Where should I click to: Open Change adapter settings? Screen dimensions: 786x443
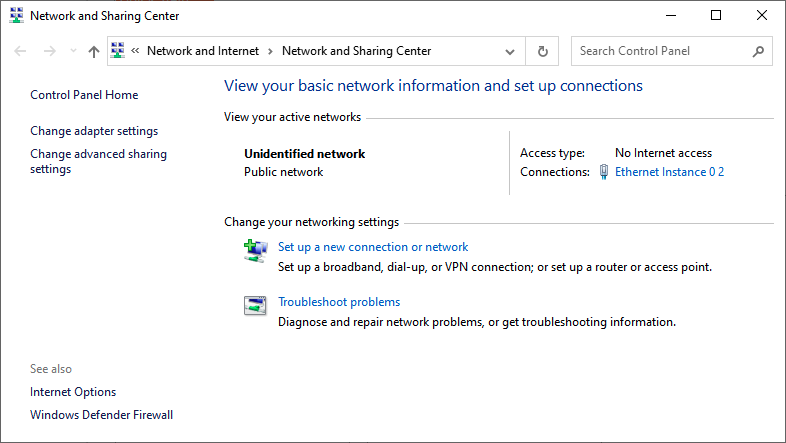point(94,131)
